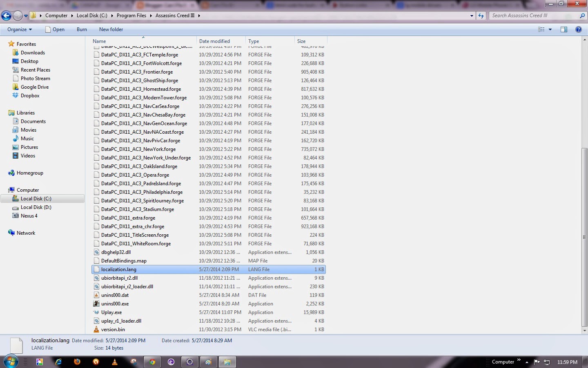This screenshot has width=588, height=368.
Task: Select Homegroup in the navigation pane
Action: click(29, 173)
